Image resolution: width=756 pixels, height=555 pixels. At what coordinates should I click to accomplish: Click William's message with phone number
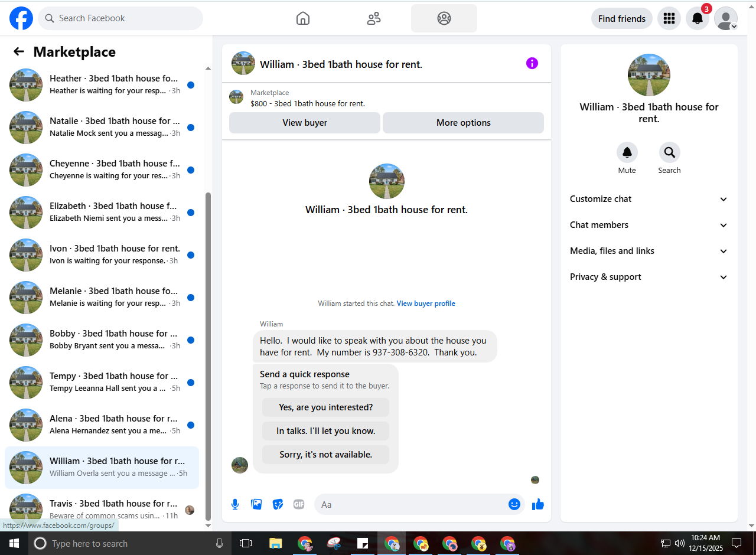click(x=375, y=347)
